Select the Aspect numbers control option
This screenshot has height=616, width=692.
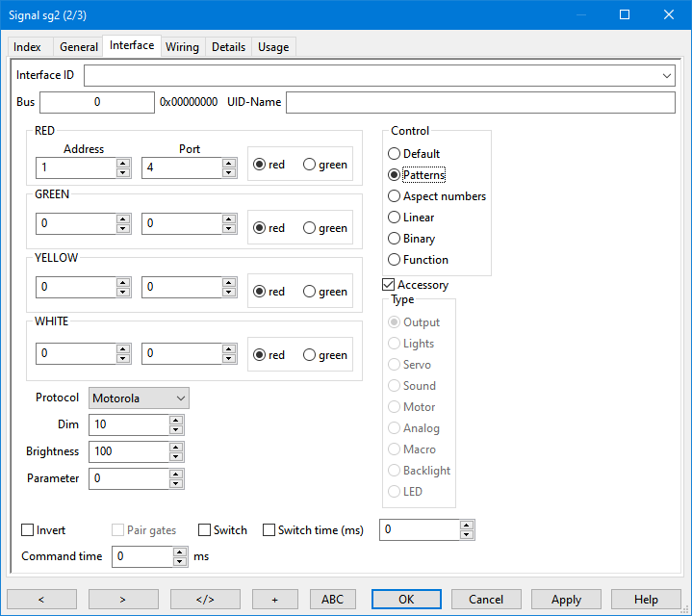click(x=395, y=196)
